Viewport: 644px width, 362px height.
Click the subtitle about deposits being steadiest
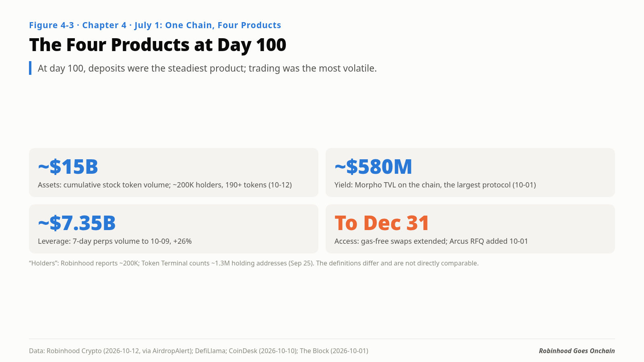207,68
